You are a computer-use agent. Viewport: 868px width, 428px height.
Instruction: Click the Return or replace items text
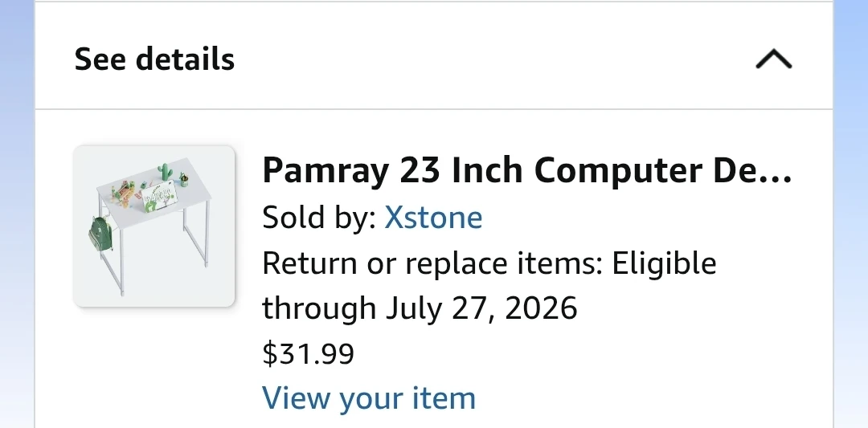432,263
